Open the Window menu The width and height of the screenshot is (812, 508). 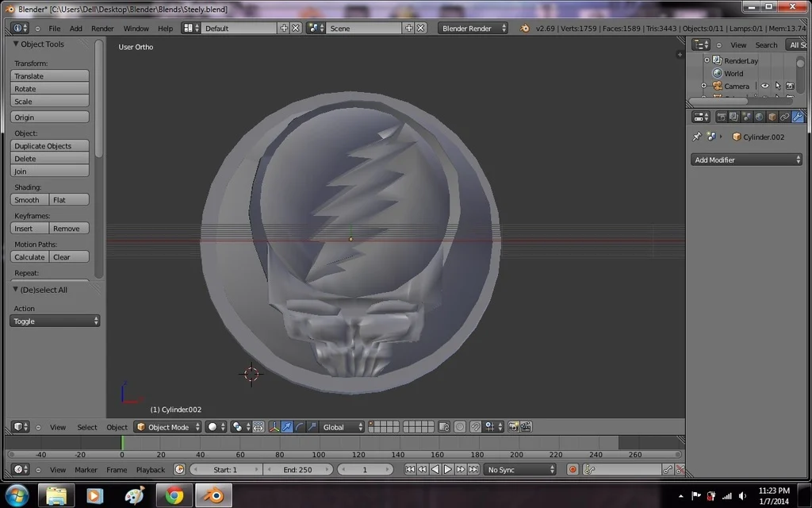[136, 29]
